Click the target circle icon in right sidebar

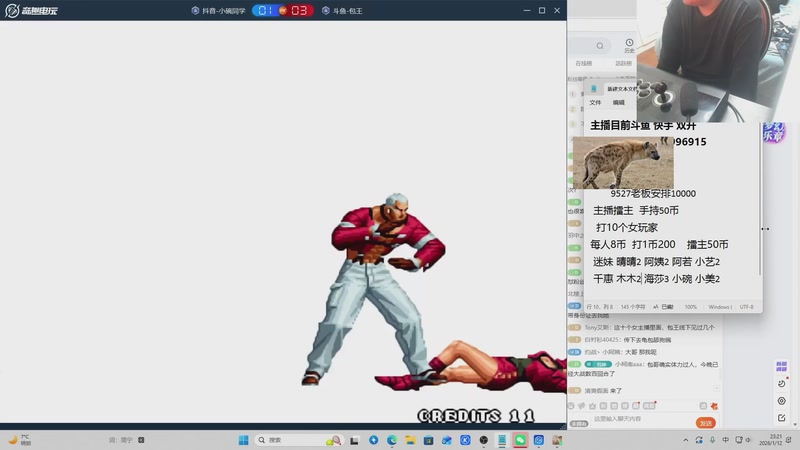tap(781, 401)
